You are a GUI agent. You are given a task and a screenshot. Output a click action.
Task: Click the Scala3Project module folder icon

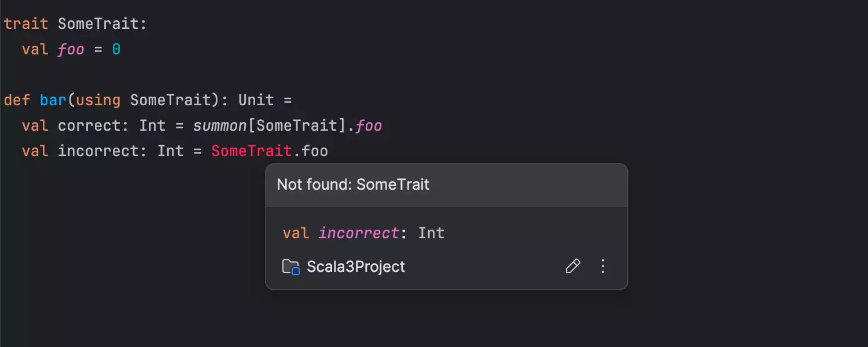pyautogui.click(x=290, y=267)
